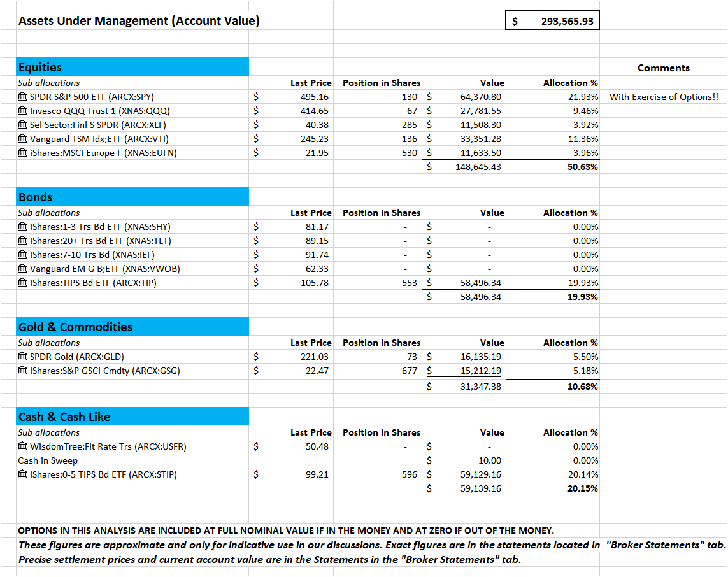Click GSG value 15,212.19
The height and width of the screenshot is (577, 728).
tap(480, 371)
